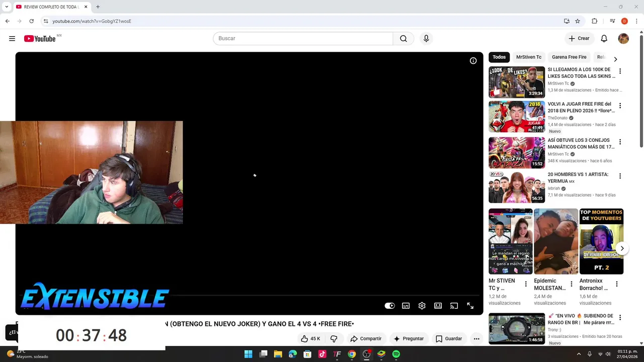Click the address bar URL
This screenshot has height=362, width=644.
tap(92, 21)
